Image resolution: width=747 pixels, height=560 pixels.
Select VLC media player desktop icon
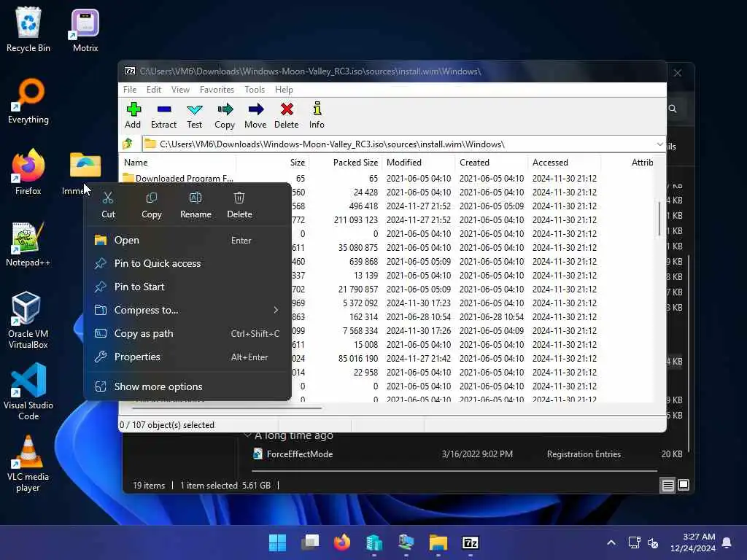pyautogui.click(x=28, y=464)
